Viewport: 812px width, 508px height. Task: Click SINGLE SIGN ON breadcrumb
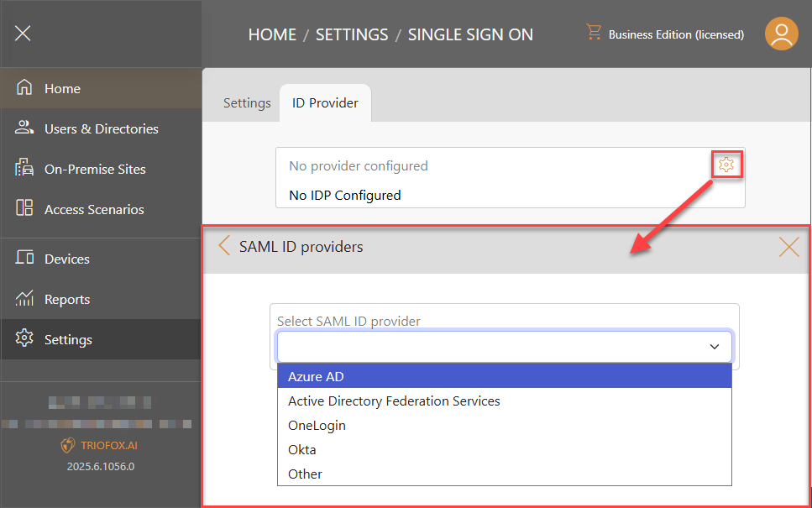tap(470, 34)
